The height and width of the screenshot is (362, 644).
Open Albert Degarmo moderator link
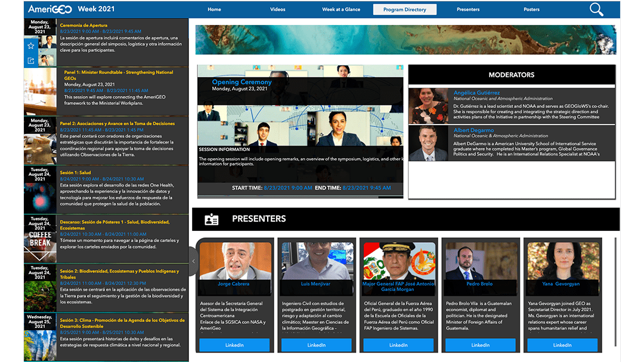tap(473, 130)
